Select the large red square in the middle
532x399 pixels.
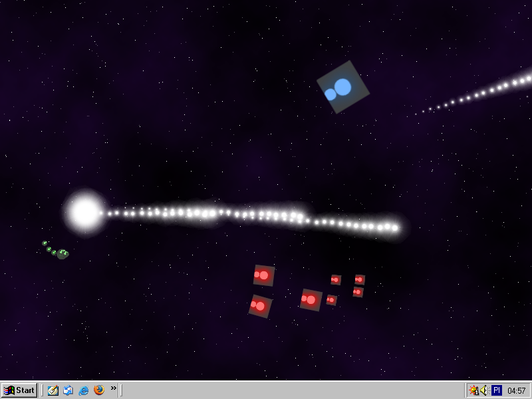click(311, 300)
